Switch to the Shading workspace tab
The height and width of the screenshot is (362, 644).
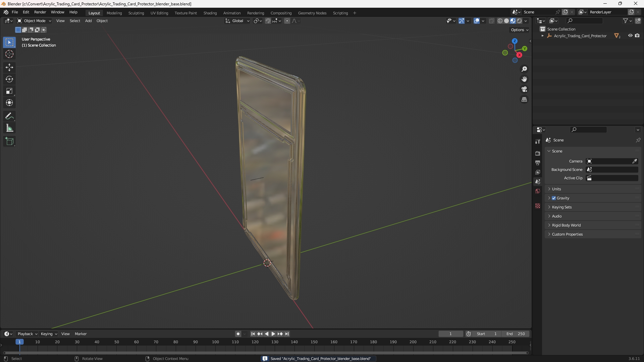coord(210,13)
